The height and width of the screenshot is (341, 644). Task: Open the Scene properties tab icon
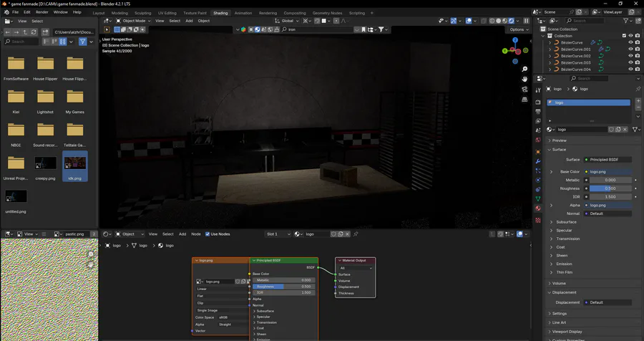coord(538,130)
